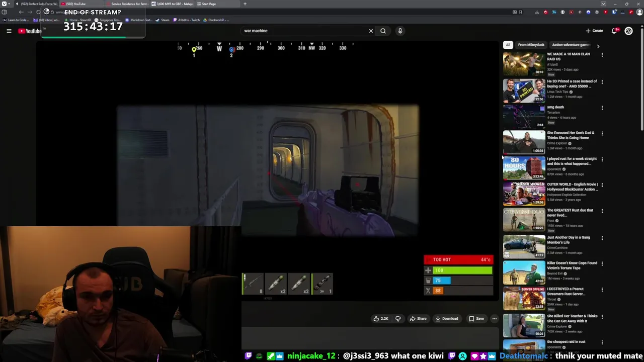Go to the YouTube home logo
The height and width of the screenshot is (362, 644).
(x=30, y=31)
